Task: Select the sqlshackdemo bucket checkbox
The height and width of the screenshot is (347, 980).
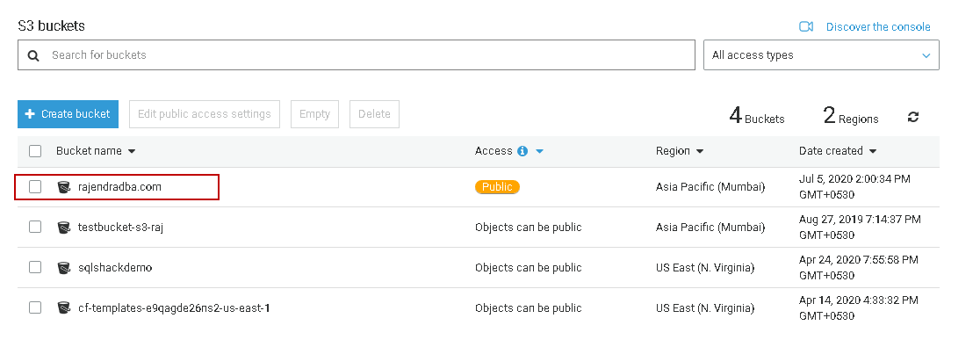Action: click(35, 267)
